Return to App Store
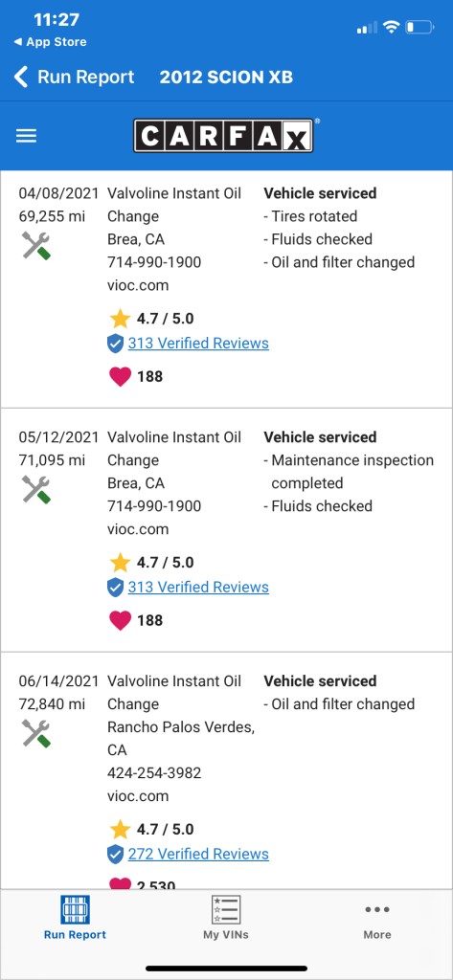Screen dimensions: 453x980 (x=50, y=42)
